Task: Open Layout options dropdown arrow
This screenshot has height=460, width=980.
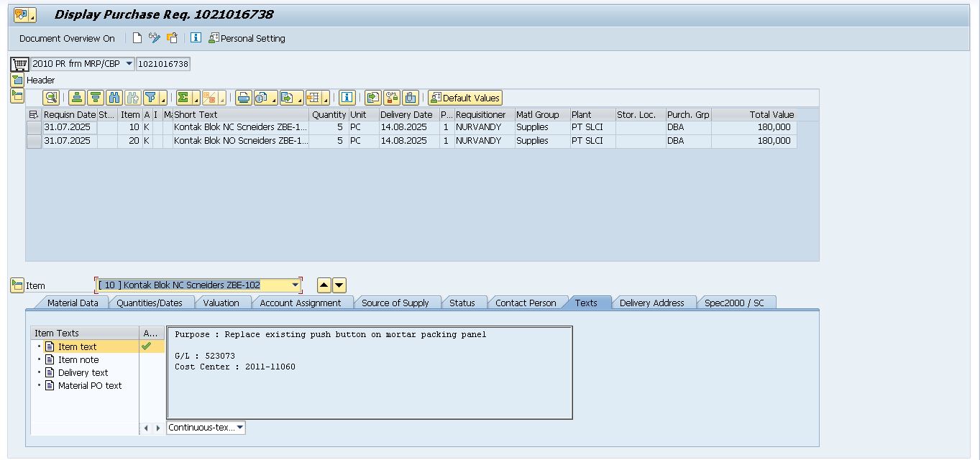Action: click(326, 98)
